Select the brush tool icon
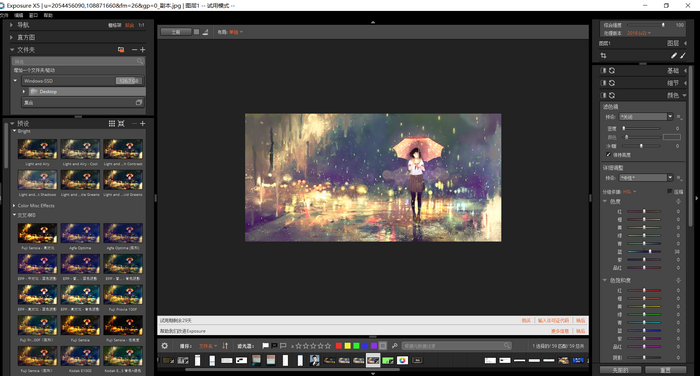700x376 pixels. point(683,55)
